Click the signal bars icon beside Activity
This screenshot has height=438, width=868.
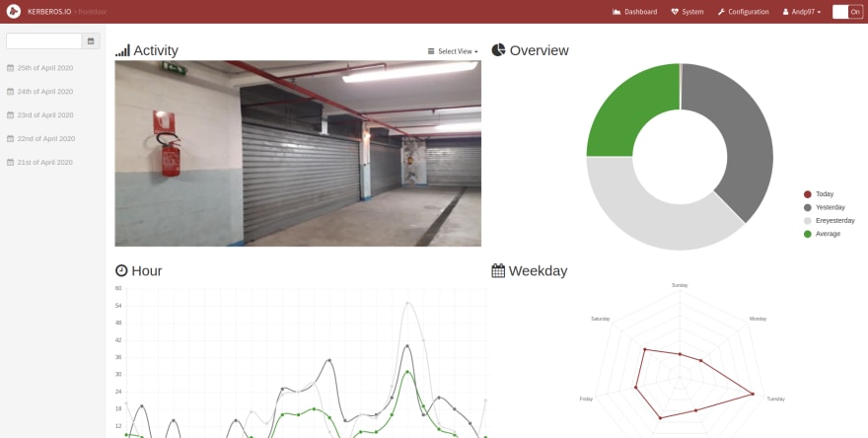coord(122,50)
